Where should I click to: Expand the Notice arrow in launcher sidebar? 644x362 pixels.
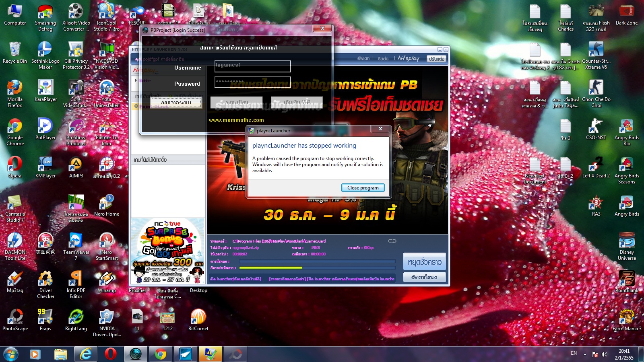point(136,80)
